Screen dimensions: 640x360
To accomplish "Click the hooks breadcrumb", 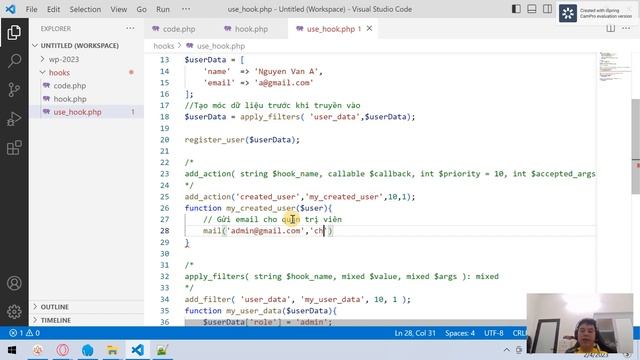I will 164,46.
